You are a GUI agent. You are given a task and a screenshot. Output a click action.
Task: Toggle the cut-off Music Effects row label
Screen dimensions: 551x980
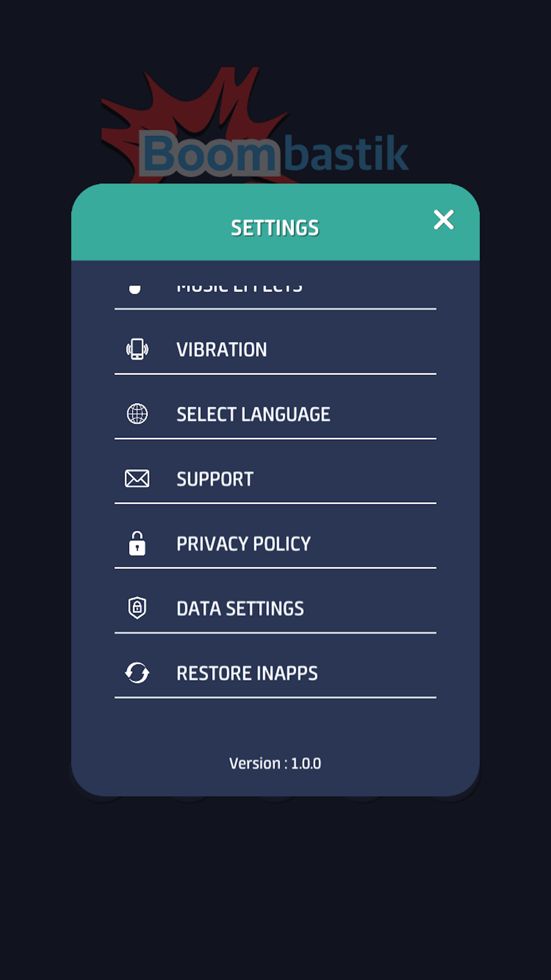pyautogui.click(x=239, y=287)
